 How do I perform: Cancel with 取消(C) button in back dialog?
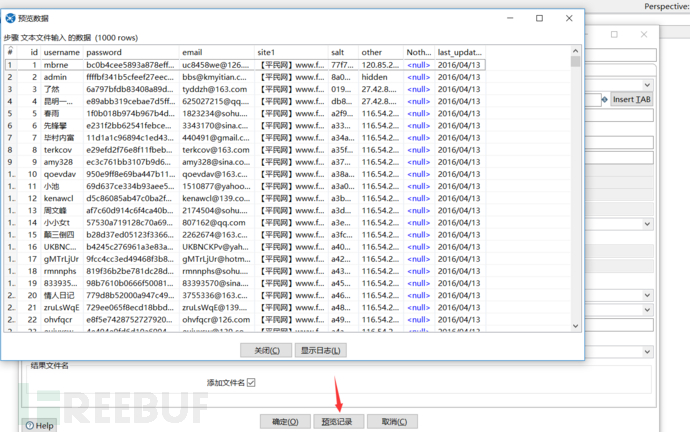point(393,421)
